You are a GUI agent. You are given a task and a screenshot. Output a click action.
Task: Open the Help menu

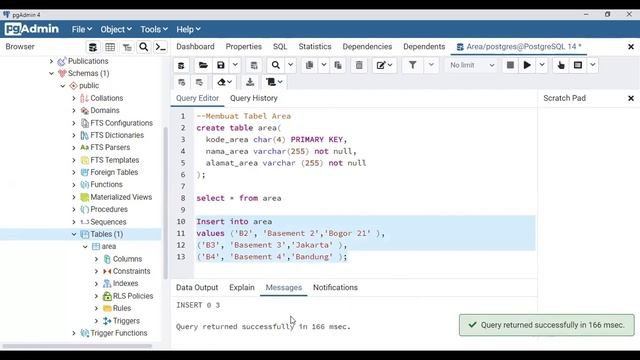[x=188, y=29]
